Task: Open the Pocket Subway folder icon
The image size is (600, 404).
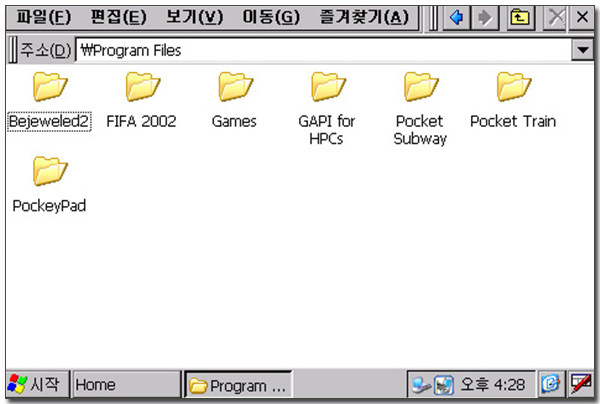Action: [x=421, y=87]
